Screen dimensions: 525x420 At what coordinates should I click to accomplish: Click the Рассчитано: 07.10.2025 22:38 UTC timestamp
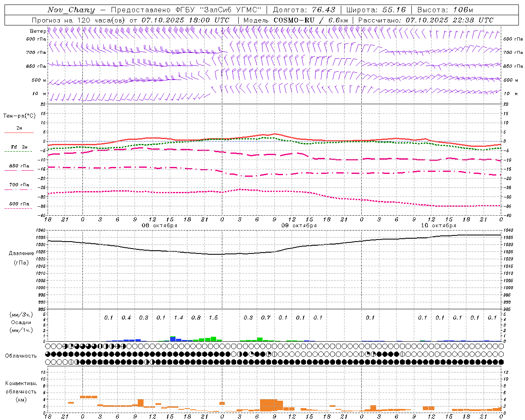tap(426, 20)
